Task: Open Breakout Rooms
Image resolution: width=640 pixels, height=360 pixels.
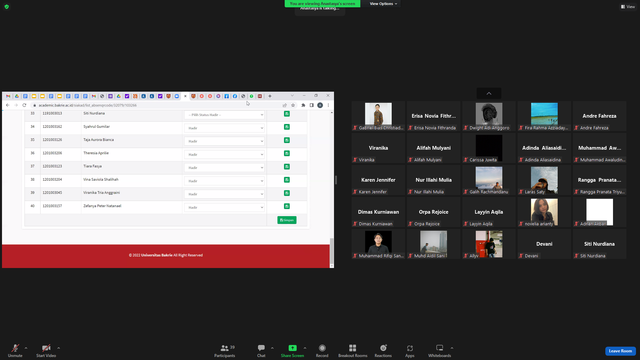Action: [353, 350]
